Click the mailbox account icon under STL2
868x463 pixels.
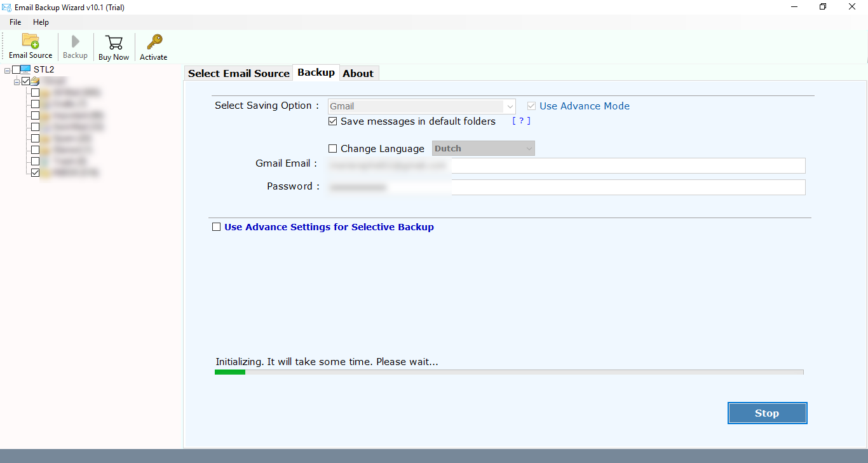point(35,81)
